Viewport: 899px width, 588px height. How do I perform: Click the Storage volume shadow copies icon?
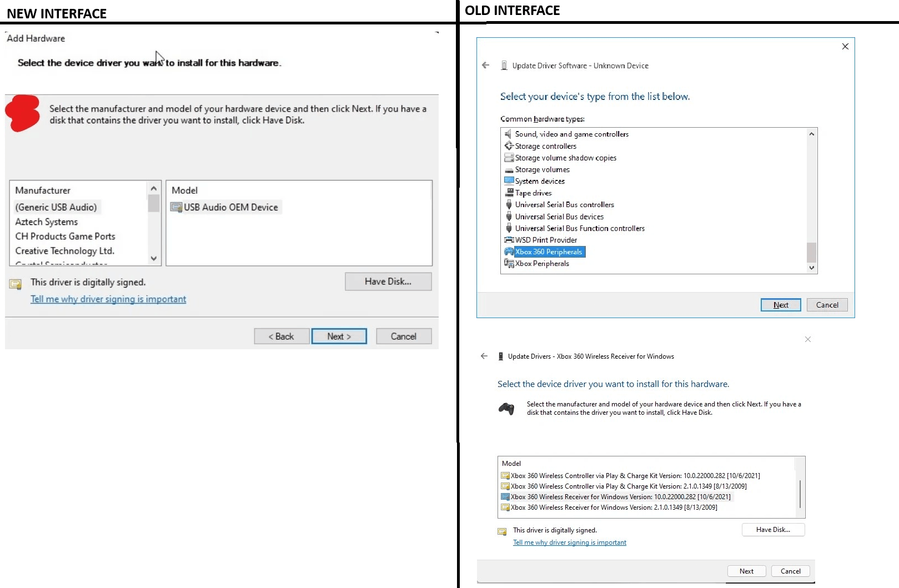509,158
